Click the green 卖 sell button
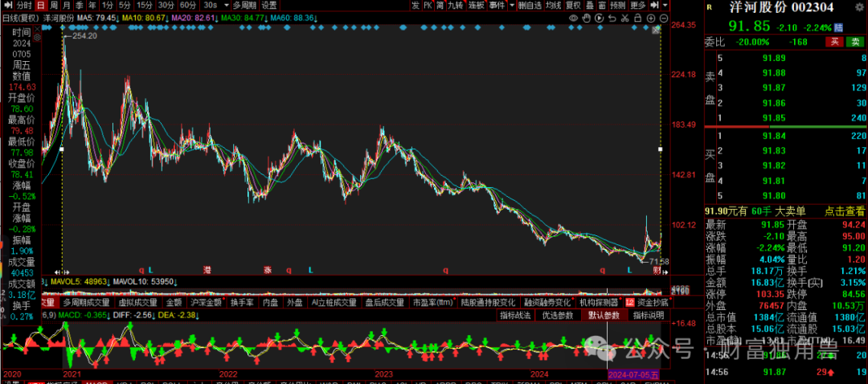Screen dimensions: 868x384 tap(856, 42)
